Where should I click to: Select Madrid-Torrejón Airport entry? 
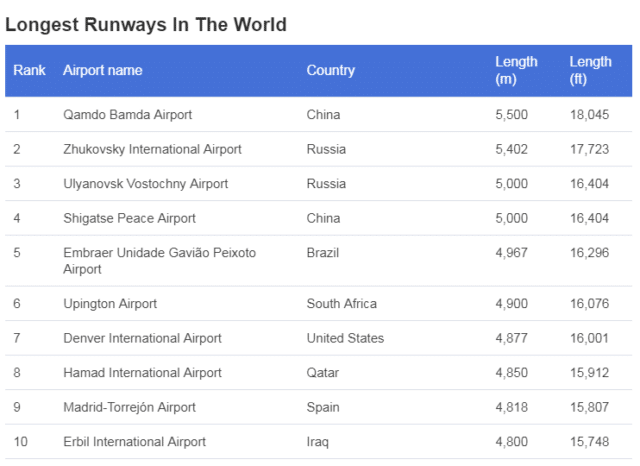pos(129,407)
